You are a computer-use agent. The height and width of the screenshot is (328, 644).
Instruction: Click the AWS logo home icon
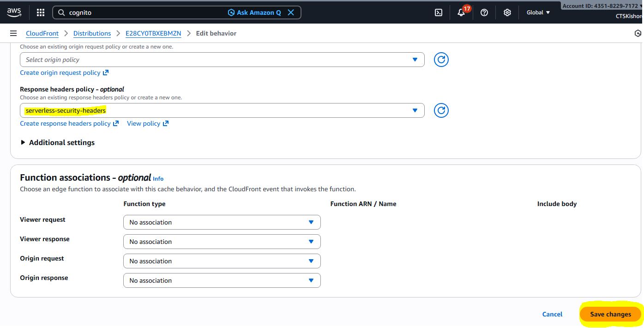point(14,12)
